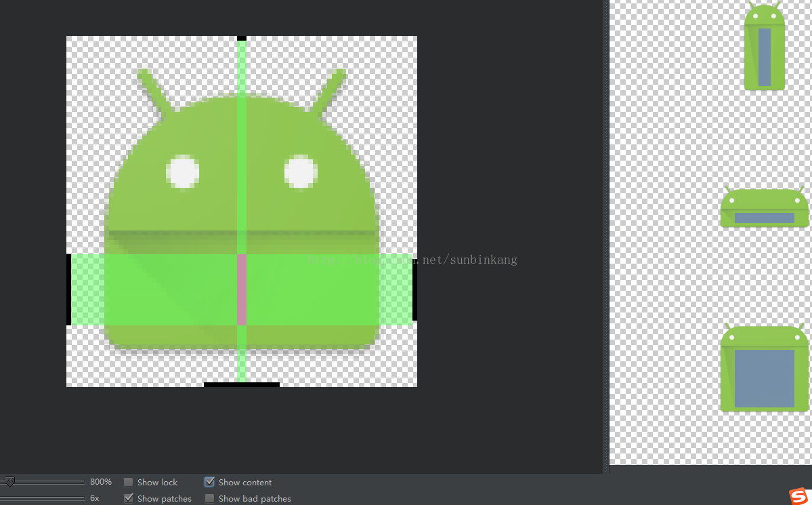Screen dimensions: 812x505
Task: Click the horizontally stretched Android preview
Action: pos(765,206)
